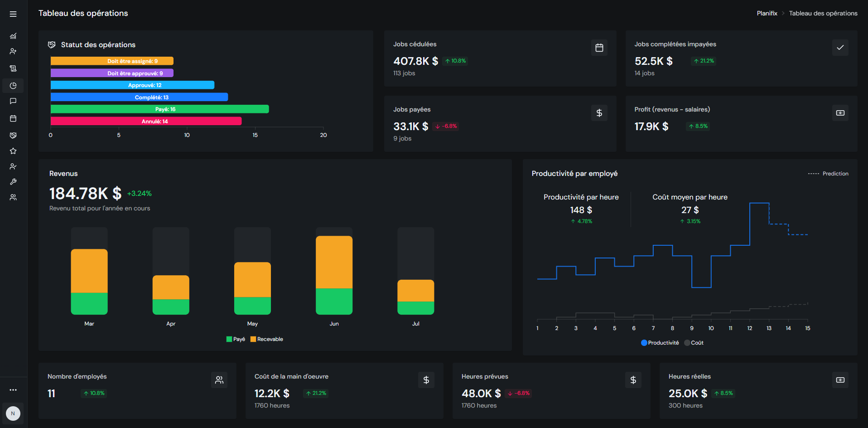Click the bar chart analytics sidebar icon
Image resolution: width=868 pixels, height=428 pixels.
click(13, 36)
